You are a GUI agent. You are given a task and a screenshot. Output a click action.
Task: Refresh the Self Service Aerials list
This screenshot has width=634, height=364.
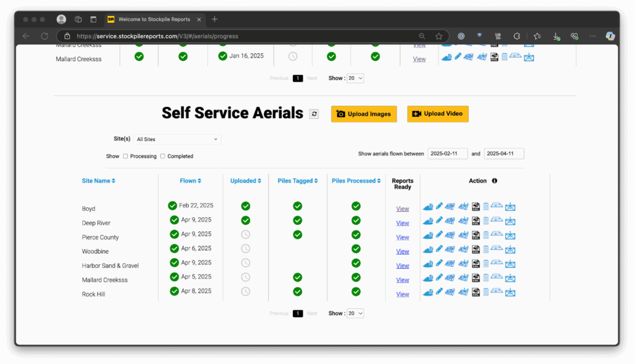tap(314, 114)
